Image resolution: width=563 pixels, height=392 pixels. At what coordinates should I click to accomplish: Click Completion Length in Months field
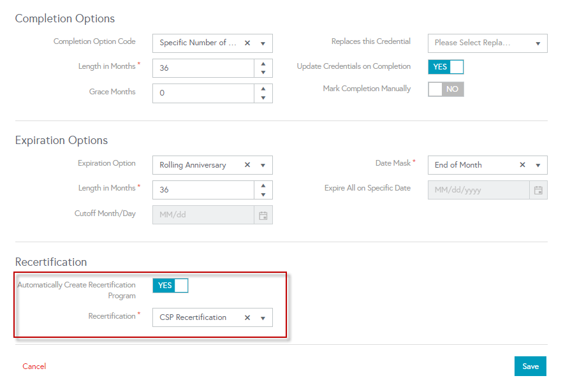coord(203,68)
